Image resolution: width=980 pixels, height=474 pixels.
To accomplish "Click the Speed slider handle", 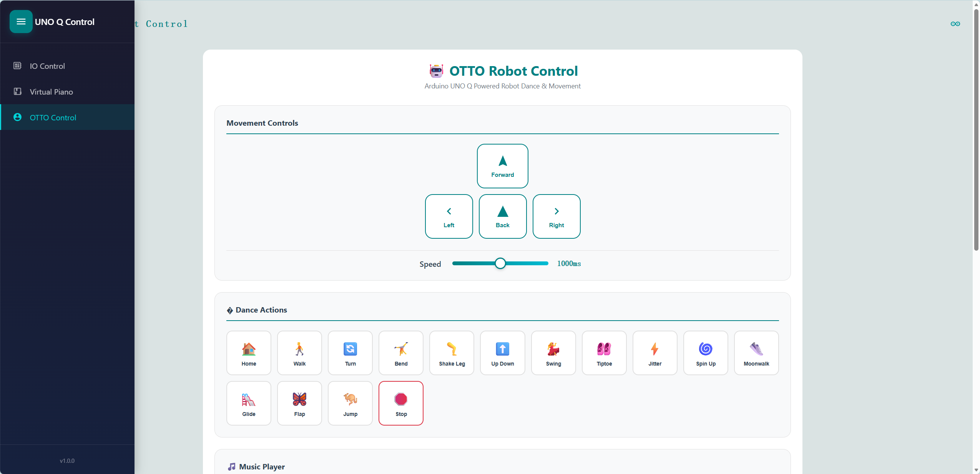I will tap(500, 263).
